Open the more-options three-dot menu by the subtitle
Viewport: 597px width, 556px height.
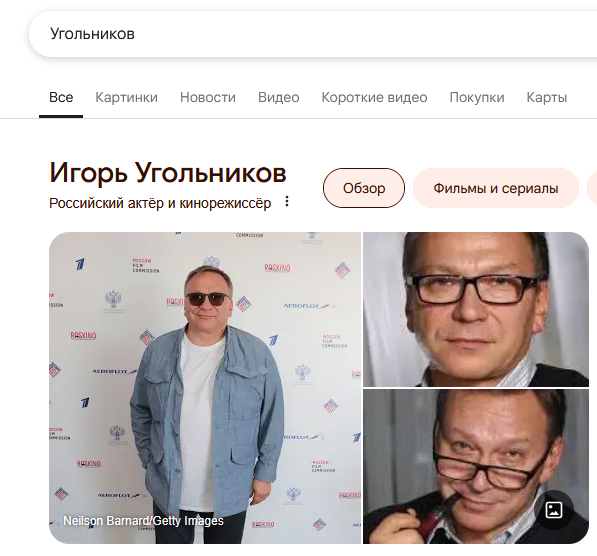[287, 201]
